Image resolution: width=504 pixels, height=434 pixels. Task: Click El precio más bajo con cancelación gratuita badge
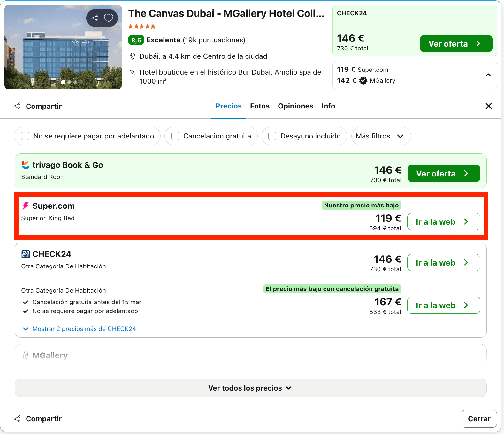[x=332, y=289]
